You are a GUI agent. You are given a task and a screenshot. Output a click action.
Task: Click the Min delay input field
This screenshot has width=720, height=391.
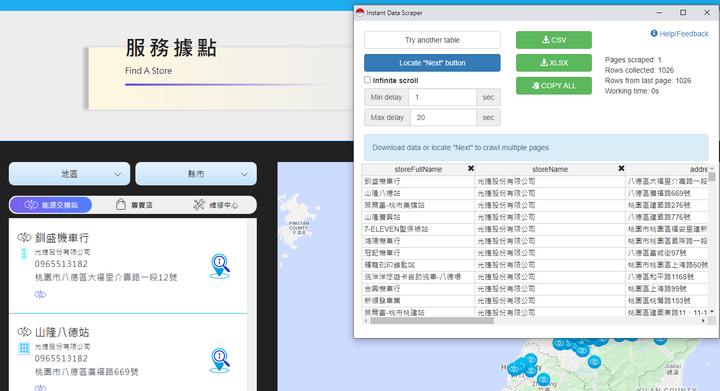[442, 97]
